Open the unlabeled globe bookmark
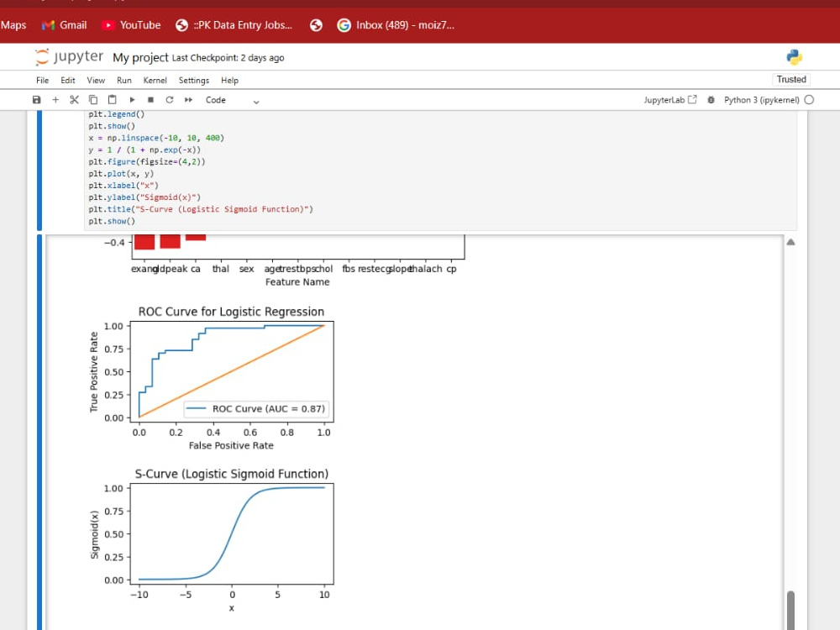Viewport: 840px width, 630px height. tap(316, 25)
